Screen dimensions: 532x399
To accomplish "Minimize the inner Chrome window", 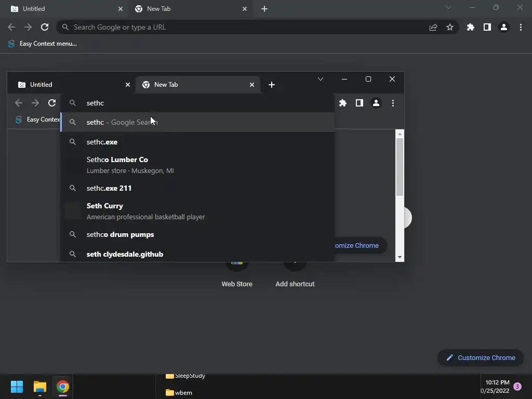I will pos(344,79).
